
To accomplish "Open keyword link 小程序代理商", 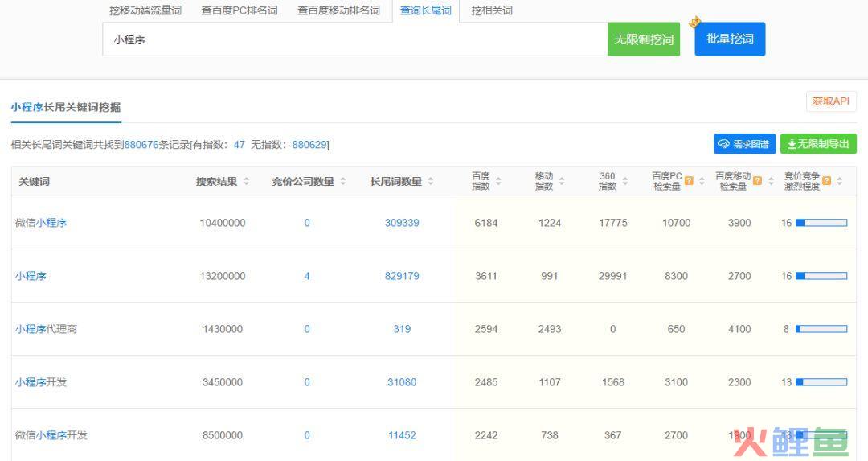I will tap(46, 329).
